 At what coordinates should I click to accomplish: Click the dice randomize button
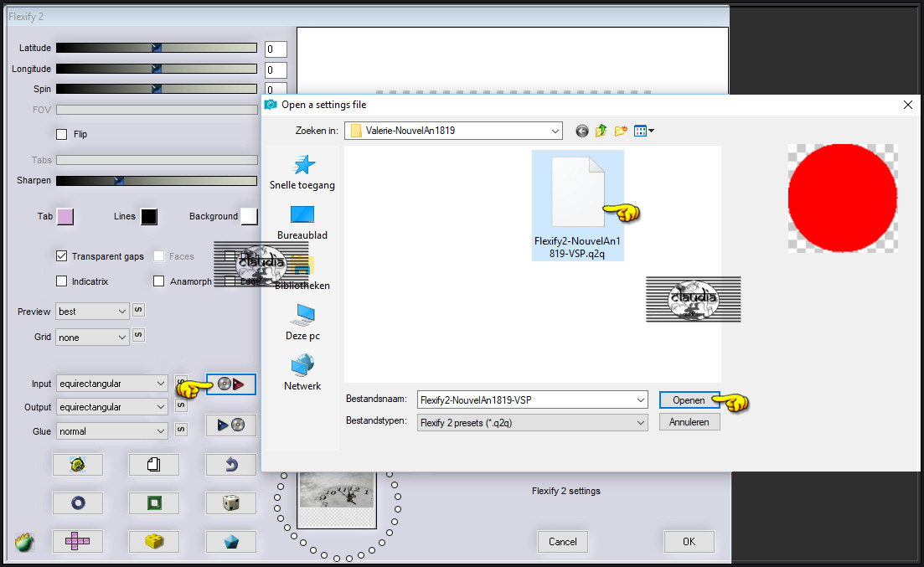(231, 503)
